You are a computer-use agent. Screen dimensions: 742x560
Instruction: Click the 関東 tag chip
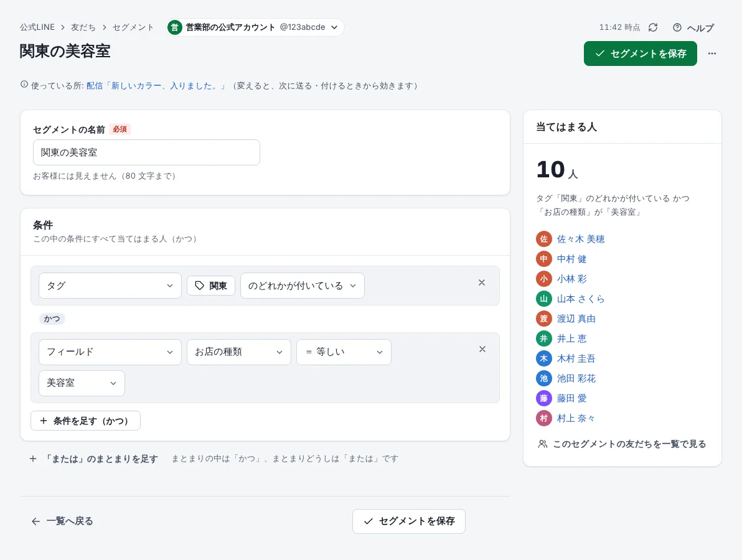[x=211, y=286]
